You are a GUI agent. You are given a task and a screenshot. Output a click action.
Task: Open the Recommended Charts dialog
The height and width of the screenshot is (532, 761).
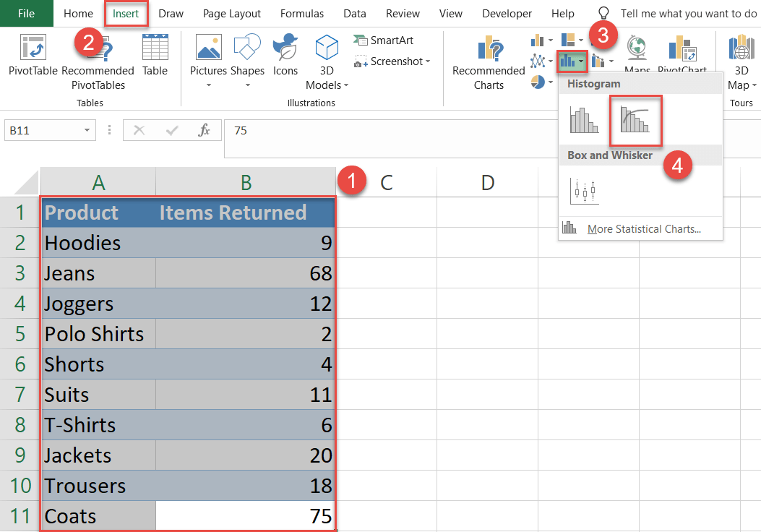coord(489,61)
